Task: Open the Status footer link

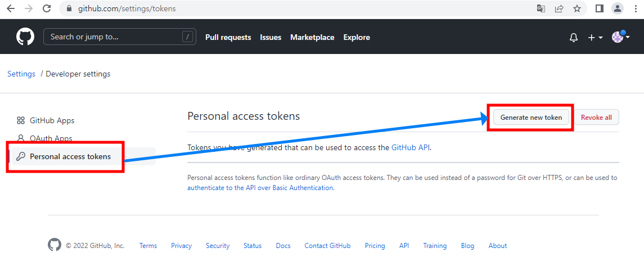Action: pos(253,246)
